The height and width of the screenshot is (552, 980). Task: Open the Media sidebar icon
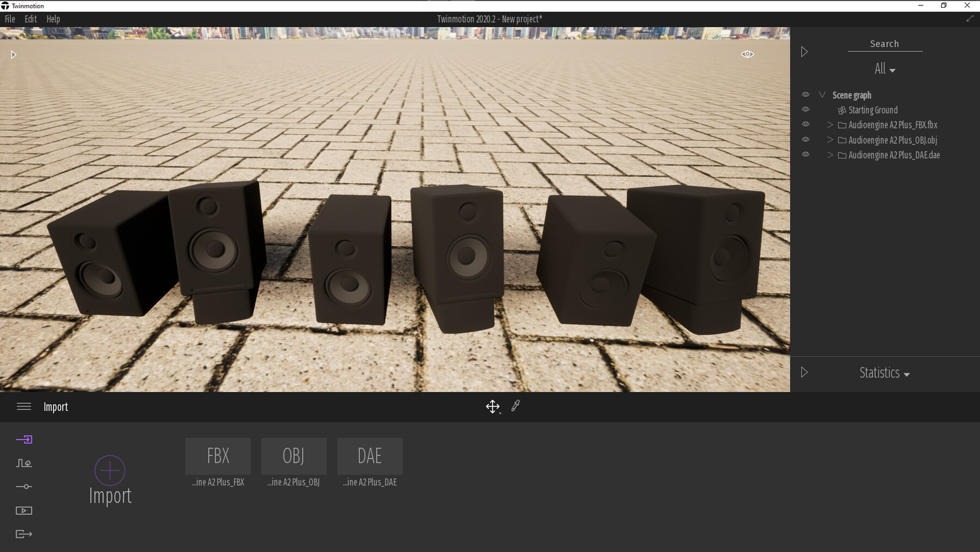click(x=24, y=511)
